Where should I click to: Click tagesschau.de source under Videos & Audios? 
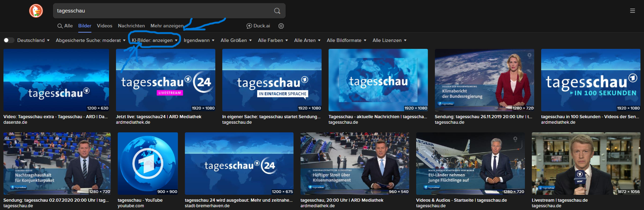(x=431, y=206)
